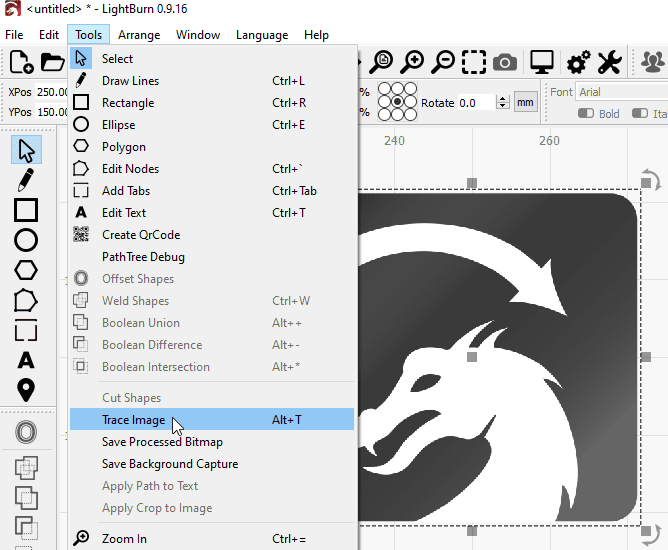The height and width of the screenshot is (550, 668).
Task: Click the top-right rotation handle of the image
Action: pyautogui.click(x=651, y=180)
